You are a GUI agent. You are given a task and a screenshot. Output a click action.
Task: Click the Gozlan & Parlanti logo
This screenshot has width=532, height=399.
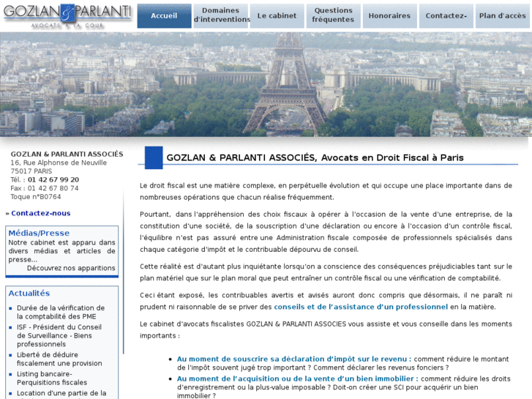pyautogui.click(x=67, y=15)
